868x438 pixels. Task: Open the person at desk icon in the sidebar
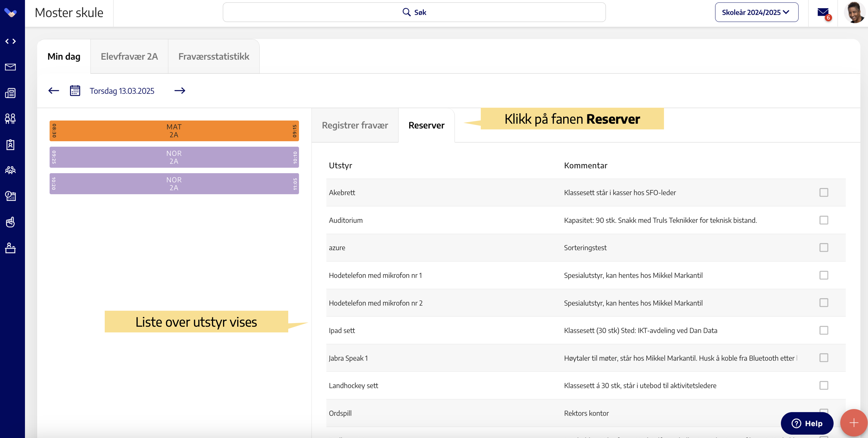[11, 248]
